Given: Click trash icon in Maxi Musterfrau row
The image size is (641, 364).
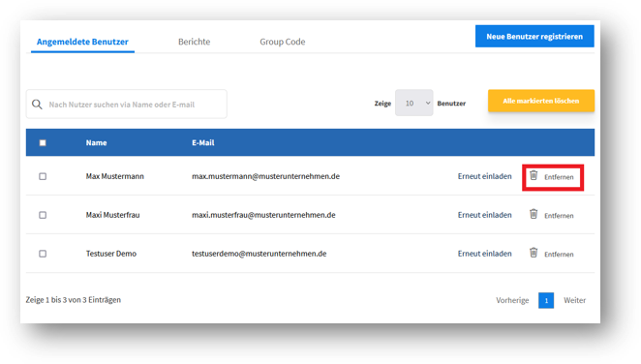Looking at the screenshot, I should 534,214.
